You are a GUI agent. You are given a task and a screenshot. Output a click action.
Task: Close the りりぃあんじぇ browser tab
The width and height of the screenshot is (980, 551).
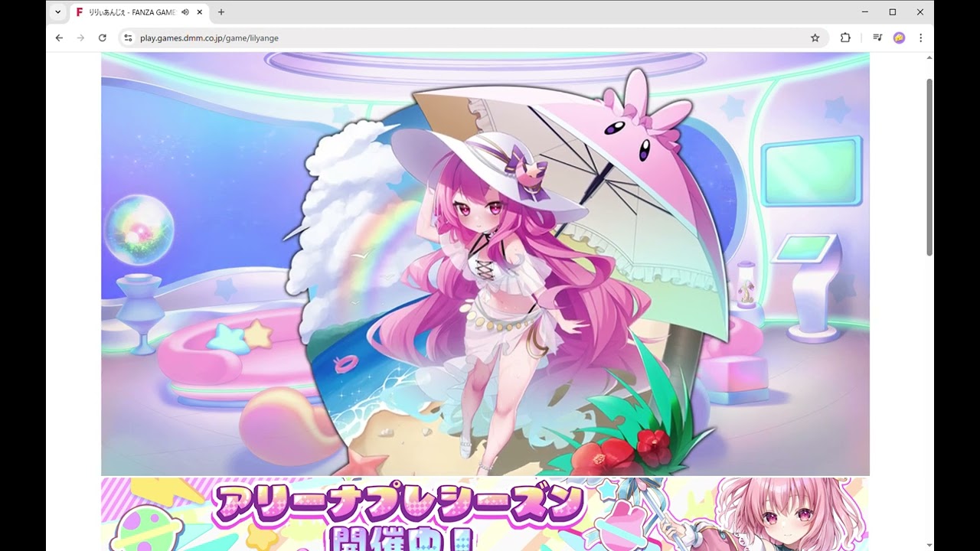click(199, 12)
